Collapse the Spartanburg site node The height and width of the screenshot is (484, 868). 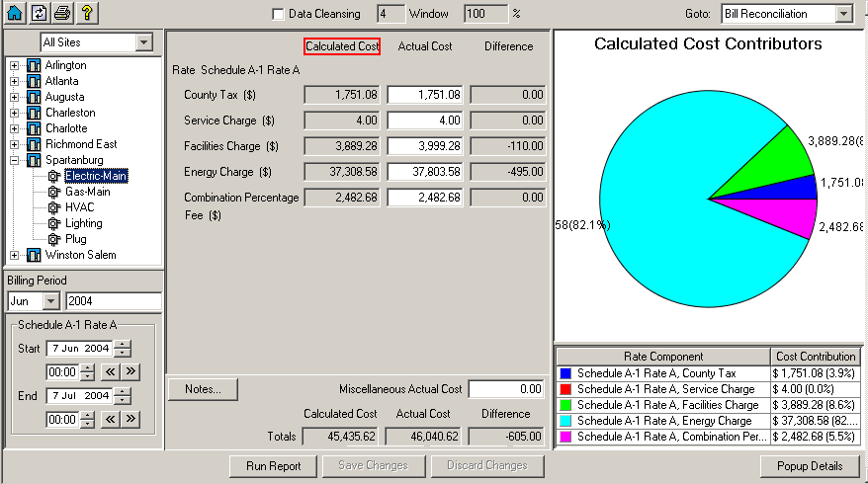pyautogui.click(x=15, y=160)
